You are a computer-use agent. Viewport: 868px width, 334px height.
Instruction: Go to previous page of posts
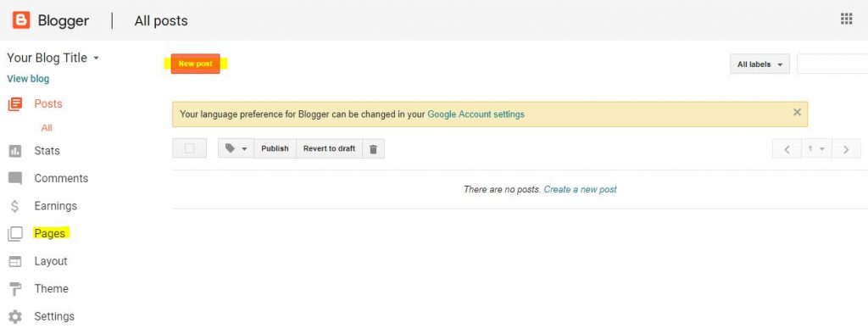787,149
